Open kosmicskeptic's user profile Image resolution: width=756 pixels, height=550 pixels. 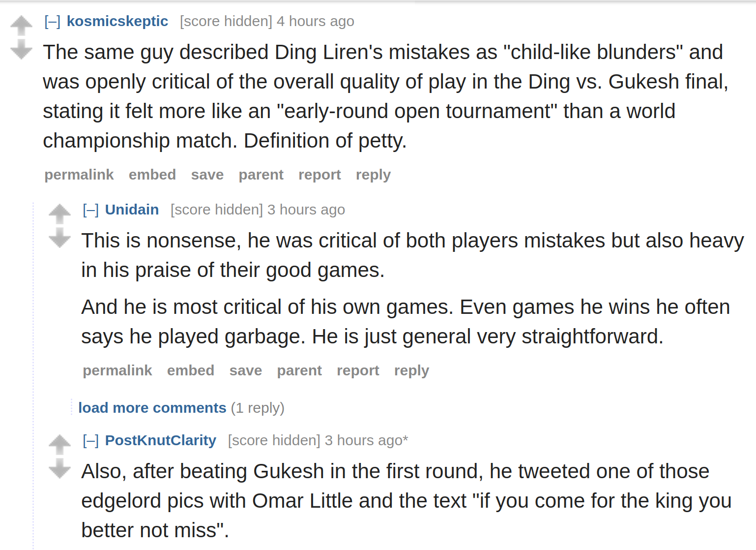pyautogui.click(x=117, y=21)
